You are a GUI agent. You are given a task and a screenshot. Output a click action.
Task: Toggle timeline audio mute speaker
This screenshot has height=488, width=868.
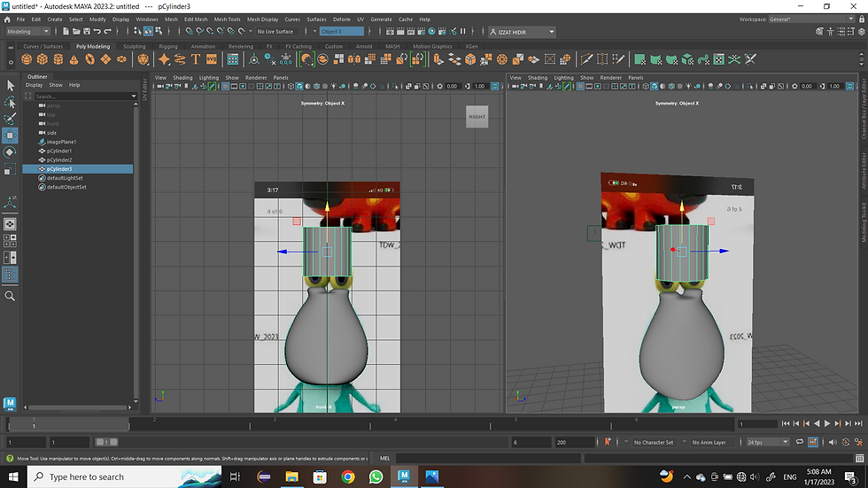(x=833, y=442)
